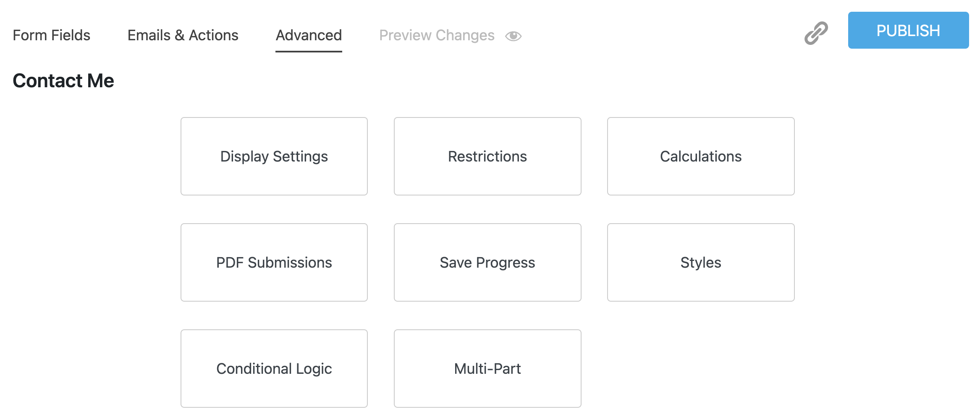Open the PDF Submissions settings

tap(274, 263)
